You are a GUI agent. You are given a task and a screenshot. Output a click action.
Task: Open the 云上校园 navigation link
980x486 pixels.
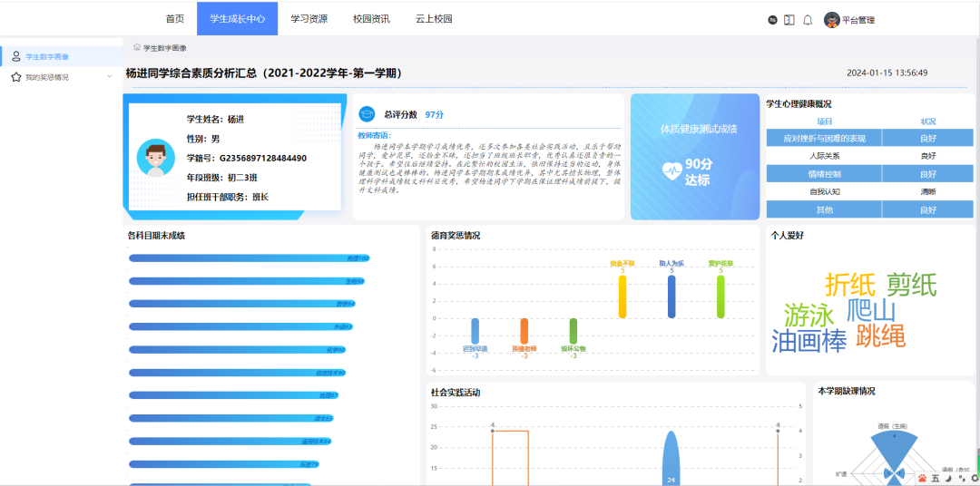click(x=434, y=19)
